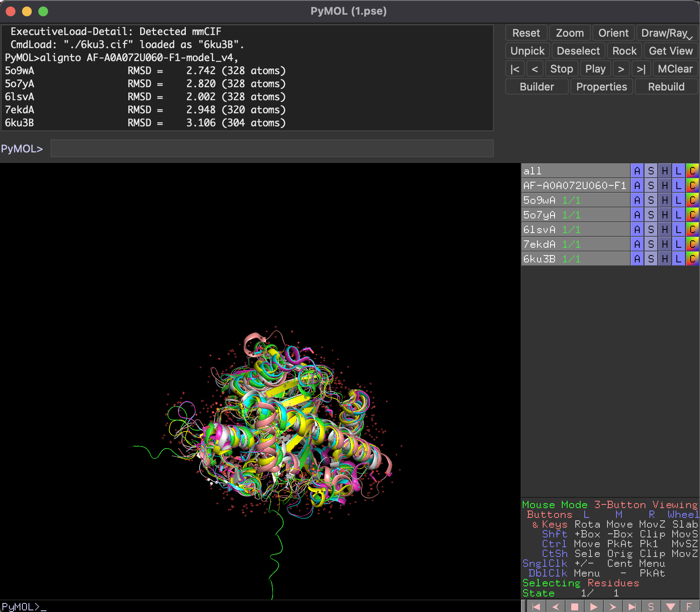Toggle sequence viewer with the S icon

(x=651, y=606)
